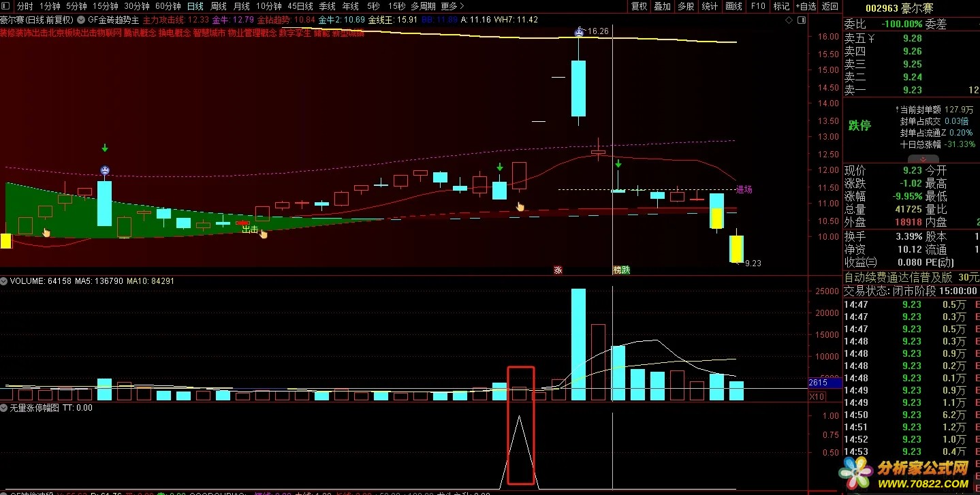Click the 卖五 price 9.28 row
This screenshot has height=495, width=980.
click(x=911, y=38)
